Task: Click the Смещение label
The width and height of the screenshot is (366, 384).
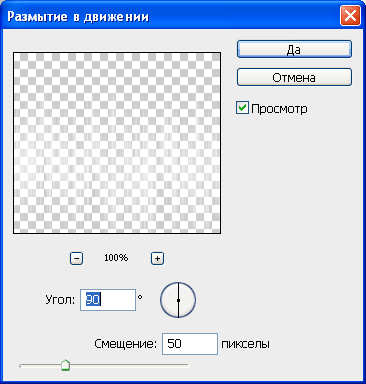Action: [125, 344]
